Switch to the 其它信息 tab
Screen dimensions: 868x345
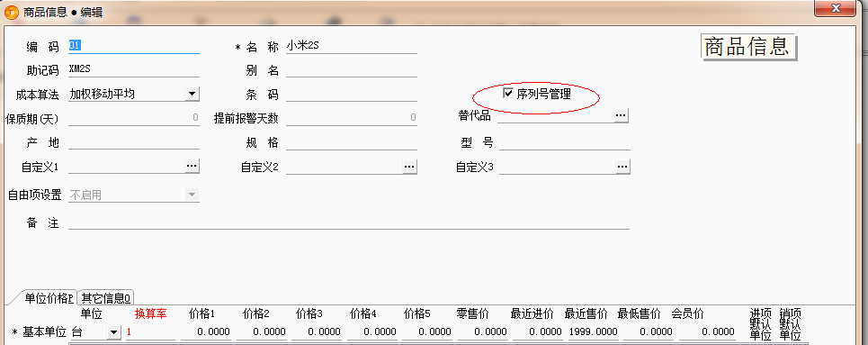click(x=106, y=298)
